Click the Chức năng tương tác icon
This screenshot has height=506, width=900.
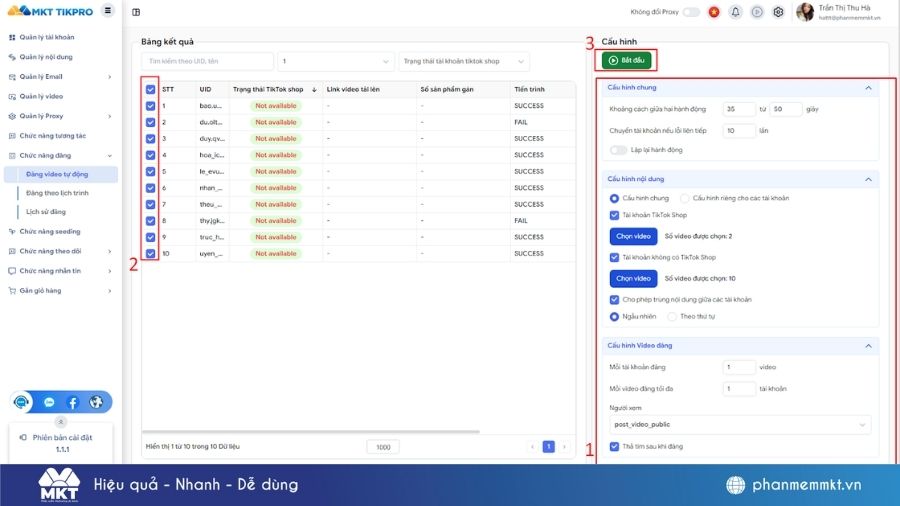[12, 136]
